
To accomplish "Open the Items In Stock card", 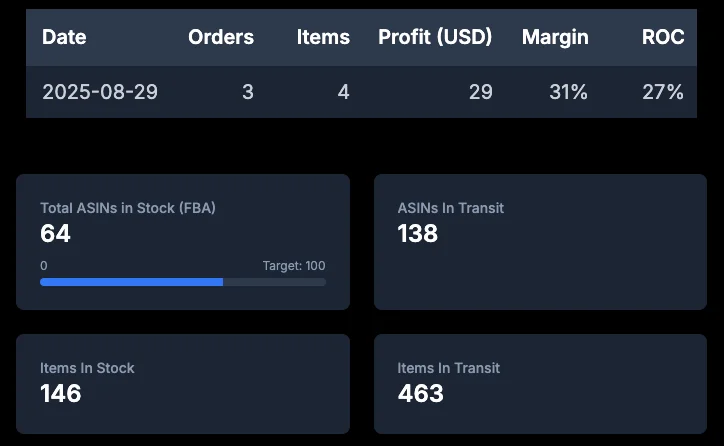I will 183,384.
